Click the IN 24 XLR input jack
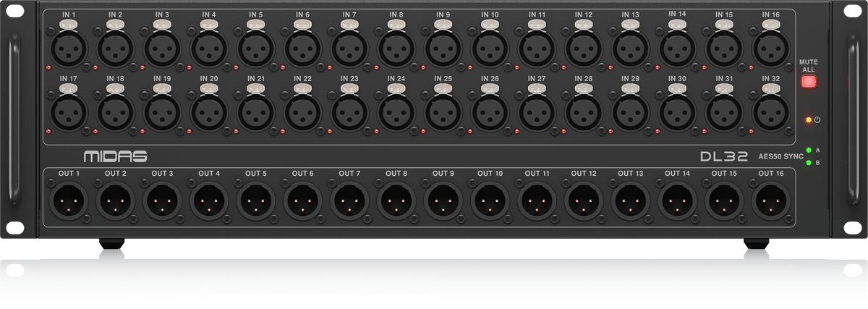The height and width of the screenshot is (309, 868). click(396, 111)
